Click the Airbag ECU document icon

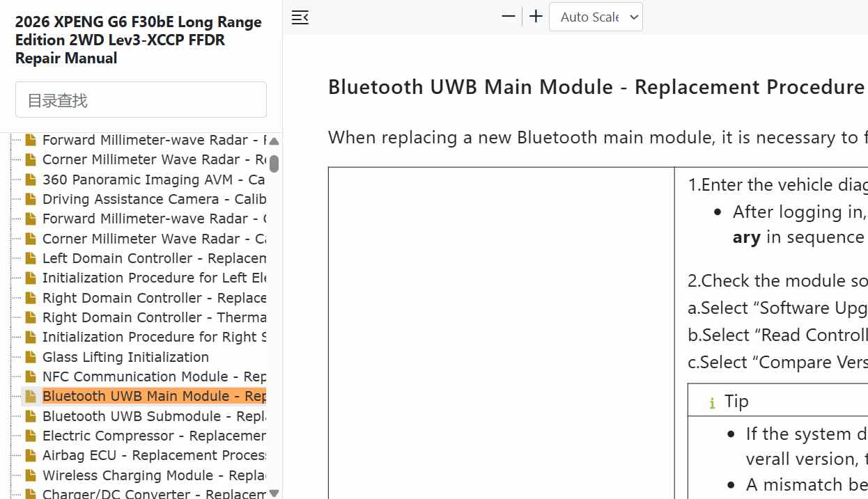(30, 455)
